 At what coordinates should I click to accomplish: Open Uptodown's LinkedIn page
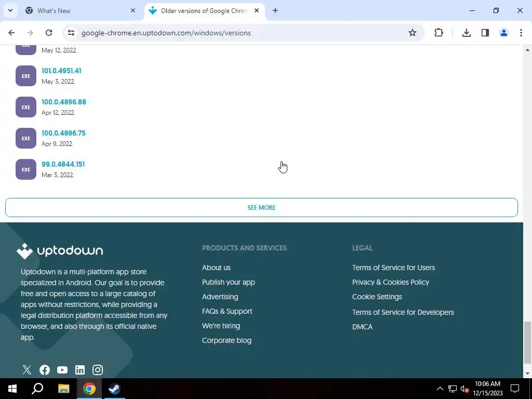tap(80, 370)
